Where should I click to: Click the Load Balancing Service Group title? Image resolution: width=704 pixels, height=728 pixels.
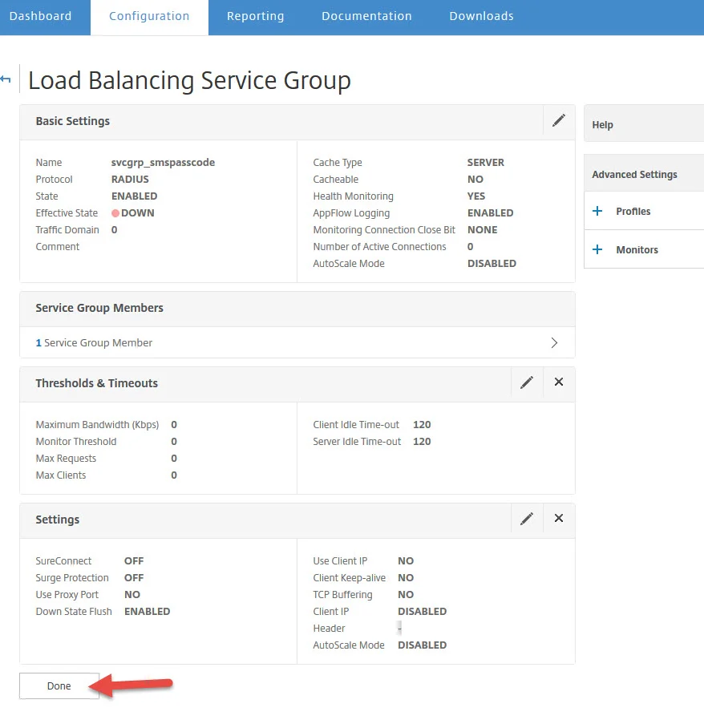189,81
